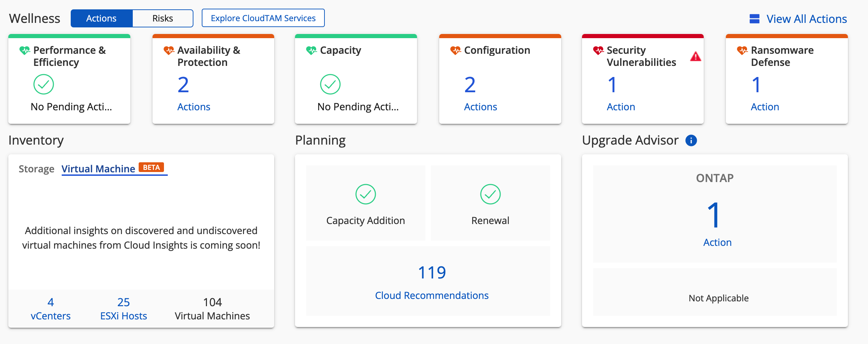Screen dimensions: 868x344
Task: Open the 25 ESXi Hosts link
Action: click(x=123, y=309)
